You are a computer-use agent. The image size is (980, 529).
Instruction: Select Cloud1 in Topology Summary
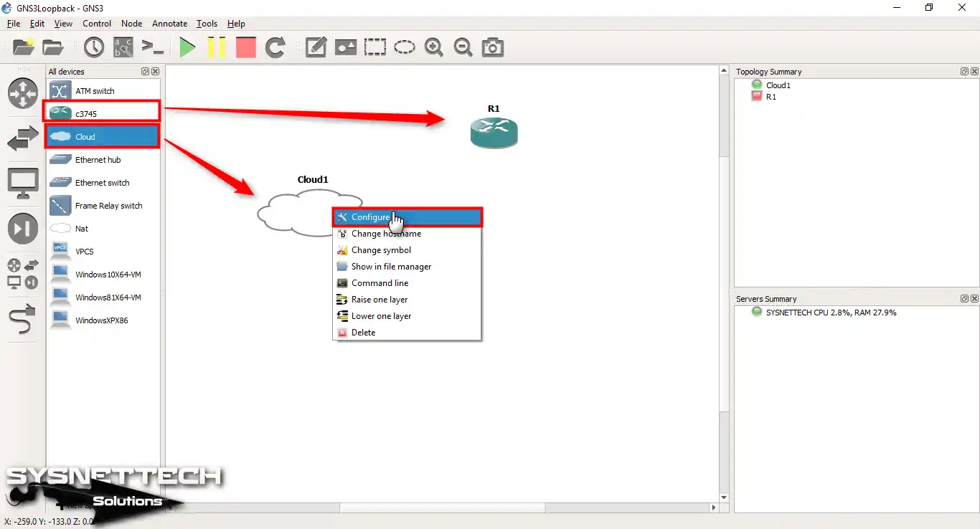pos(778,85)
